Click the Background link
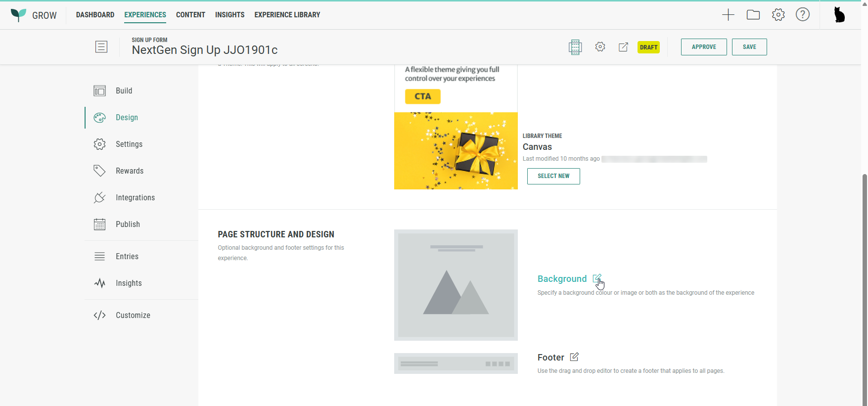The width and height of the screenshot is (868, 406). tap(562, 279)
